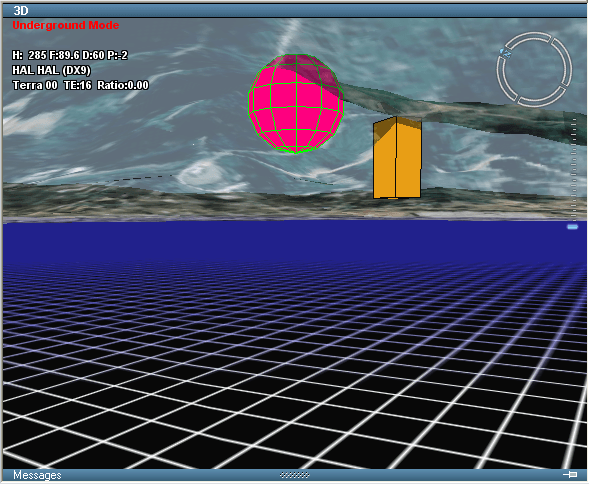Click the 3D view title bar
Viewport: 589px width, 484px height.
pyautogui.click(x=294, y=11)
